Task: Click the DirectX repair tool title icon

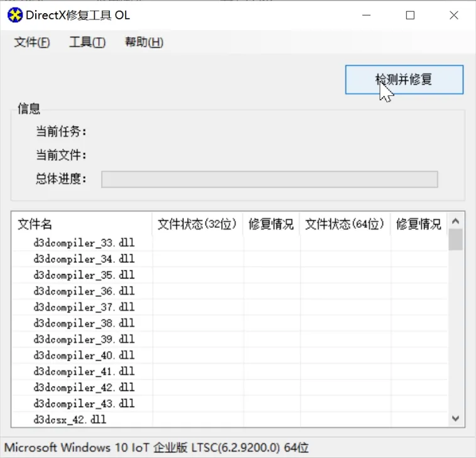Action: click(15, 15)
